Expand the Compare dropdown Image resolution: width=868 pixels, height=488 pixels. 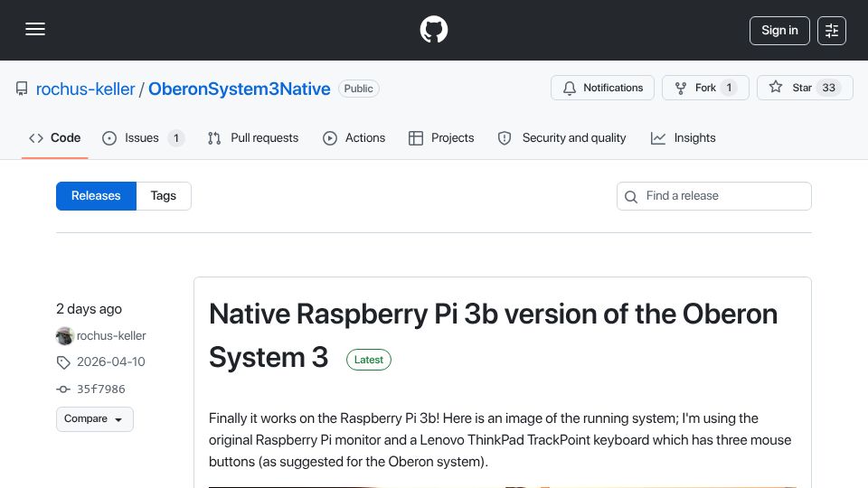pyautogui.click(x=95, y=418)
